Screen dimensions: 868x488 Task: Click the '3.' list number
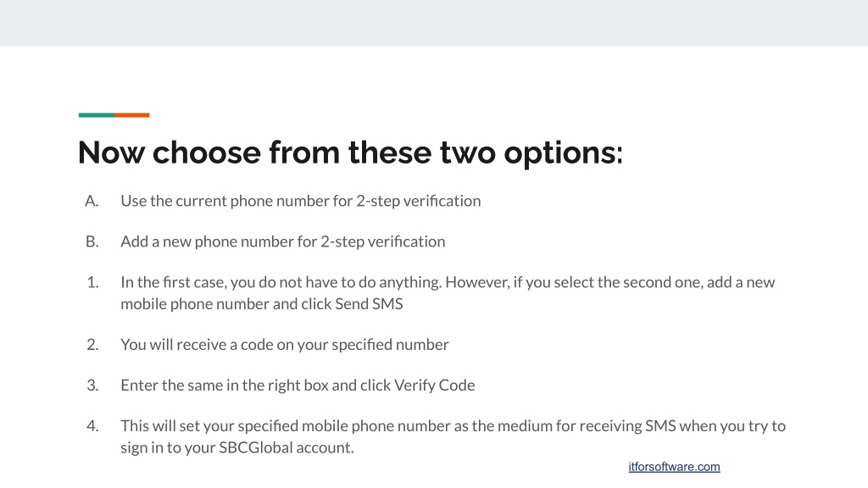coord(92,385)
